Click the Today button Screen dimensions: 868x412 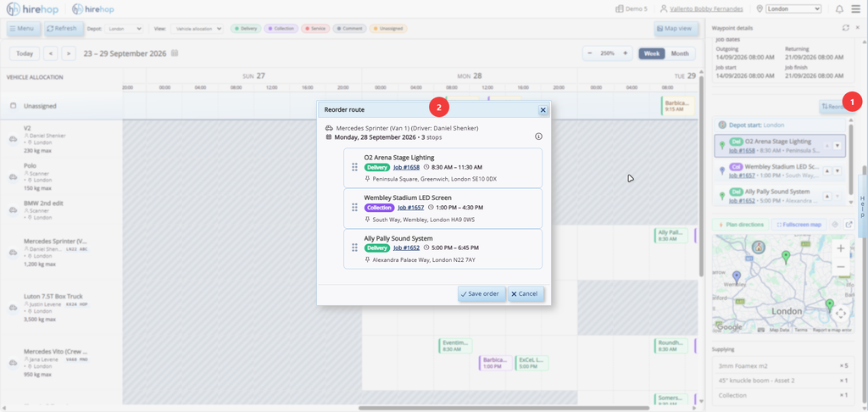(x=25, y=53)
